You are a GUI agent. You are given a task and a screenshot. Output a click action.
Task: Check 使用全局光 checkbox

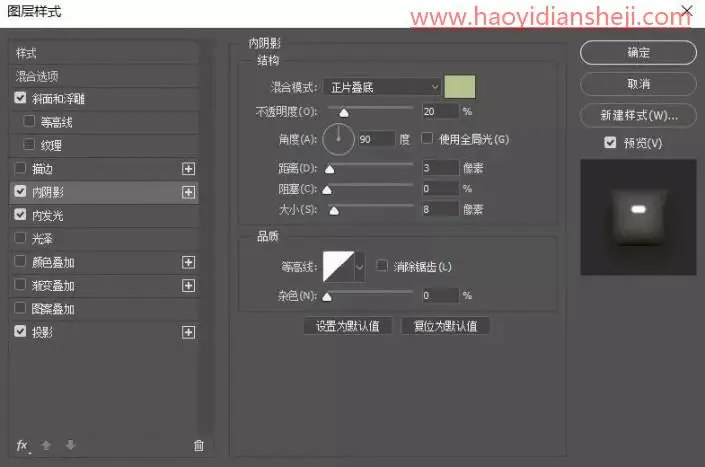click(427, 138)
